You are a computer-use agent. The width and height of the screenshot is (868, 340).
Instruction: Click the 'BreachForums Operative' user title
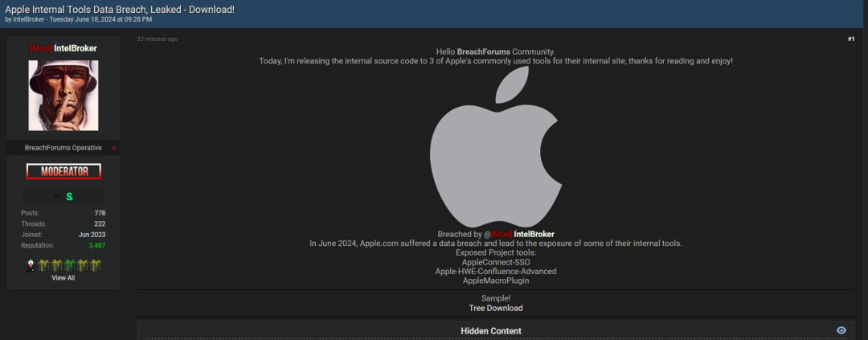tap(63, 148)
